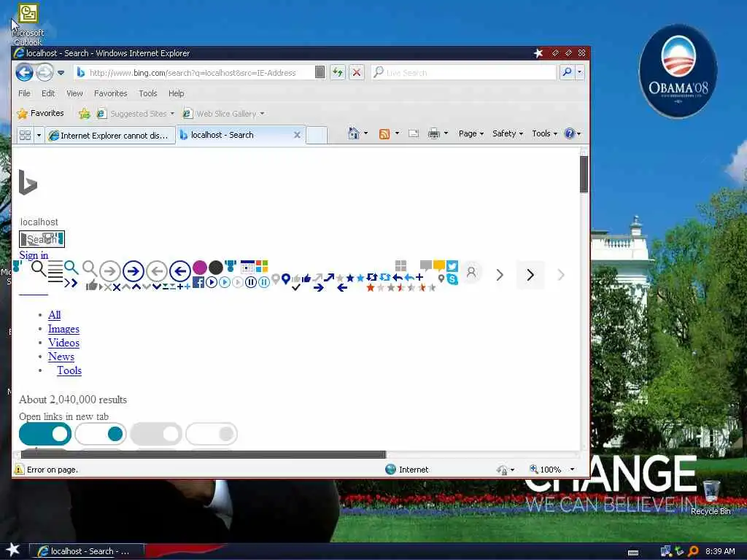The height and width of the screenshot is (560, 747).
Task: Stop loading with the red X icon
Action: point(356,72)
